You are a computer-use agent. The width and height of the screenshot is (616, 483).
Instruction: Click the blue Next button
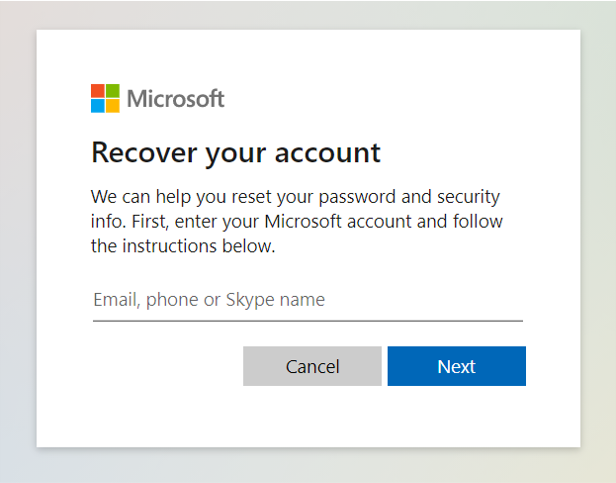pyautogui.click(x=456, y=366)
